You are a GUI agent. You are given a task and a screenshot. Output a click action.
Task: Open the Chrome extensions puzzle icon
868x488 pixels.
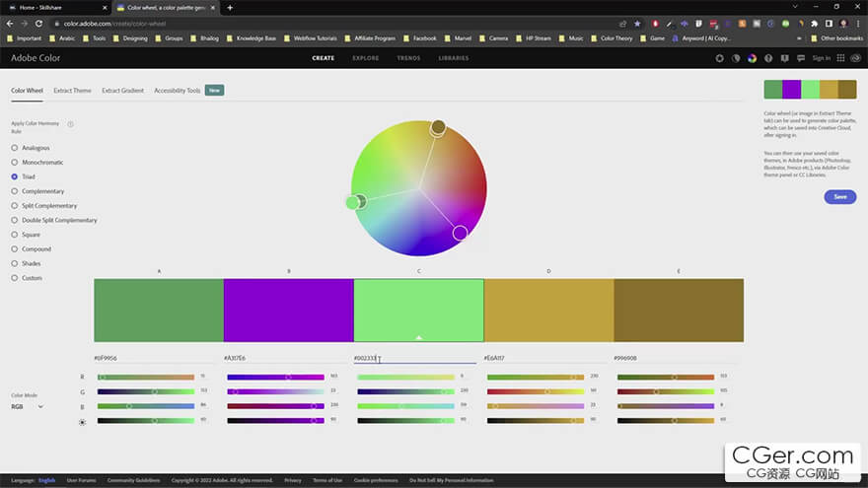(815, 24)
